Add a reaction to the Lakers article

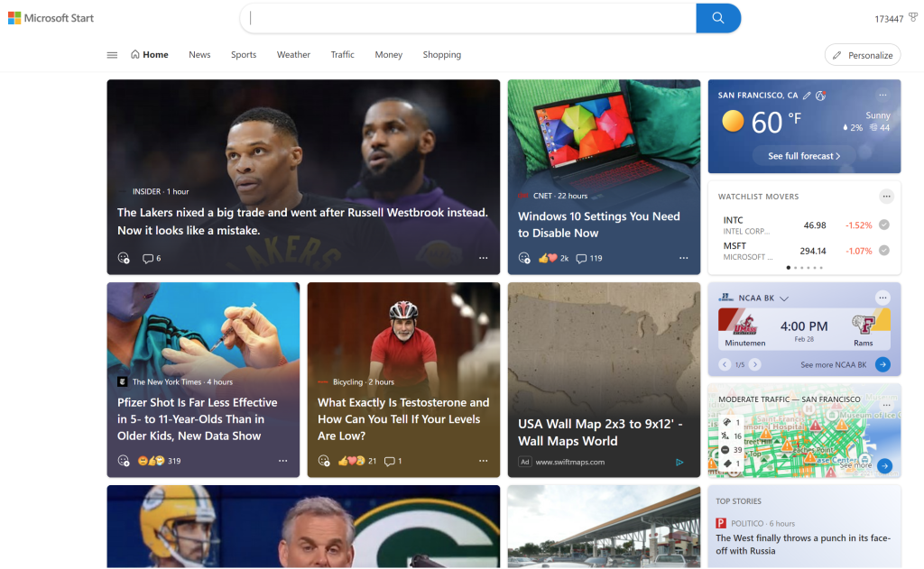coord(123,258)
